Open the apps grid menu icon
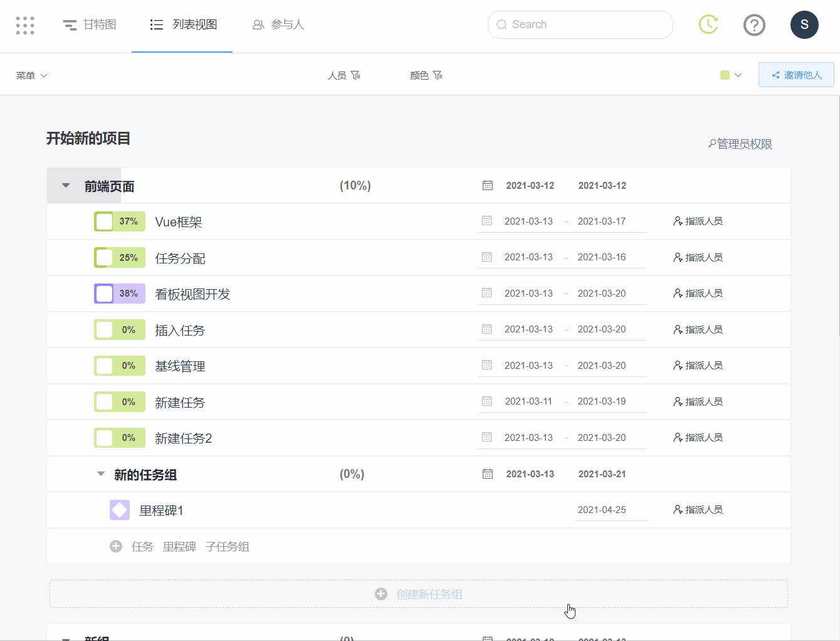Screen dimensions: 840x641 25,25
